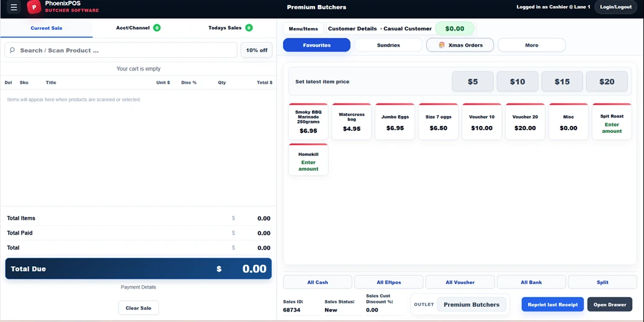Image resolution: width=644 pixels, height=322 pixels.
Task: Select Spit Roast enter amount item
Action: coord(612,122)
